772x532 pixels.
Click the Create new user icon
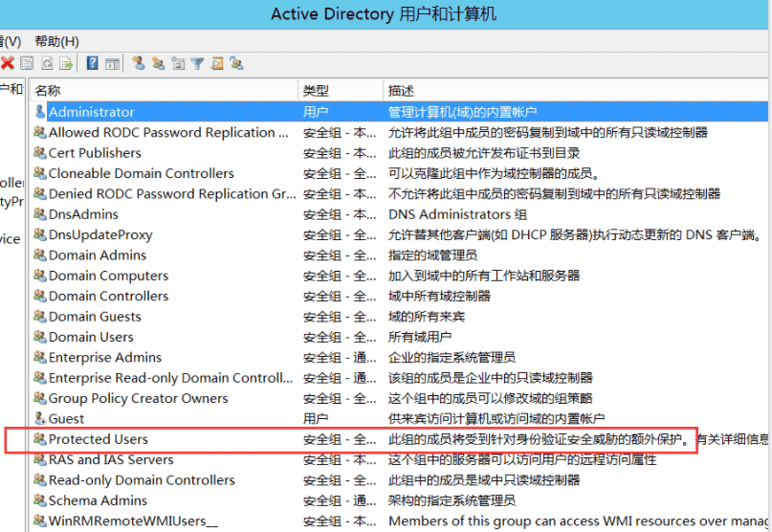pyautogui.click(x=139, y=63)
